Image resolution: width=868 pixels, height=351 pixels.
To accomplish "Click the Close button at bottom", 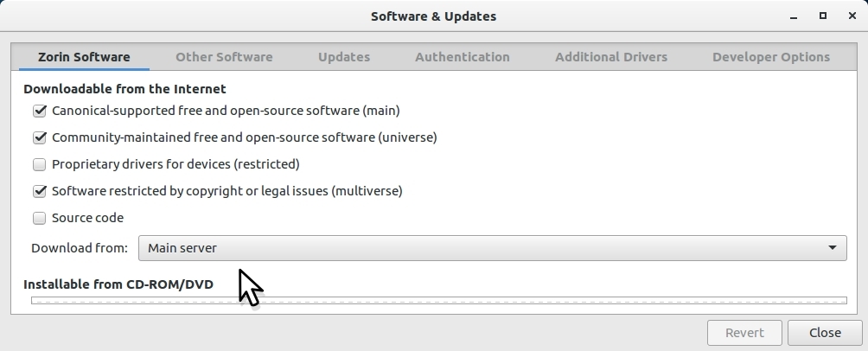I will 825,333.
